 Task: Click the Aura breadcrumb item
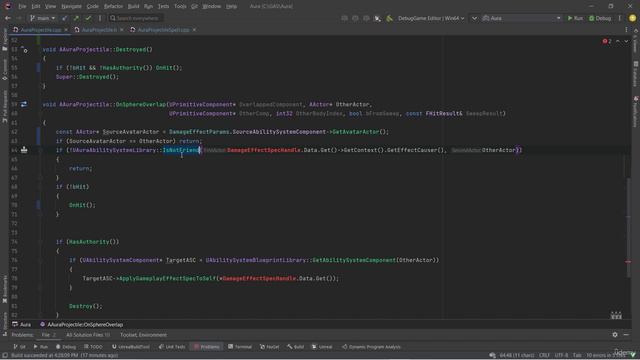tap(22, 325)
